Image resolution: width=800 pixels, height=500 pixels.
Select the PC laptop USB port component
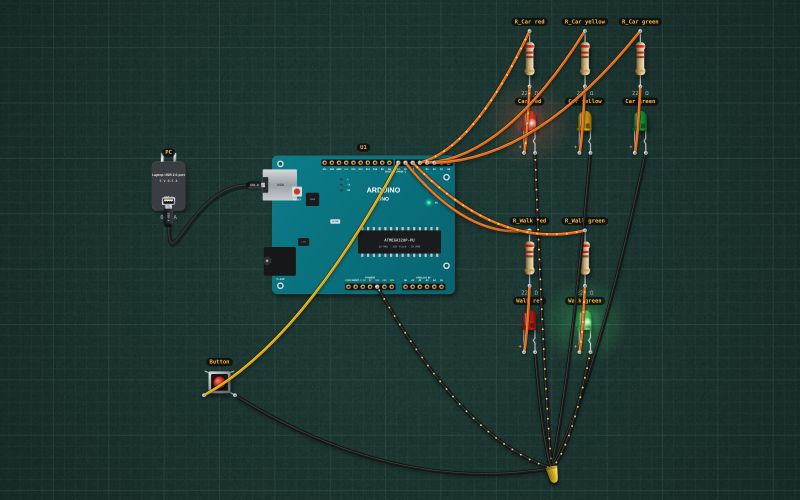(x=168, y=186)
